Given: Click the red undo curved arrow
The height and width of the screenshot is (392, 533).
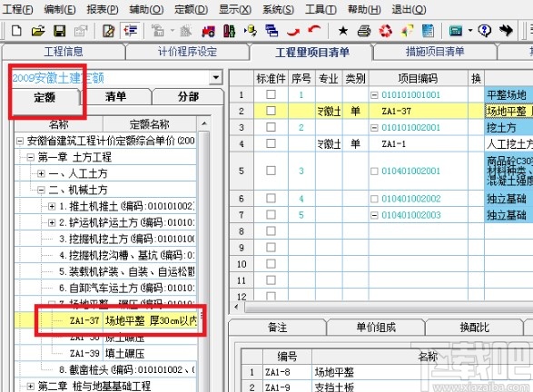Looking at the screenshot, I should (314, 31).
